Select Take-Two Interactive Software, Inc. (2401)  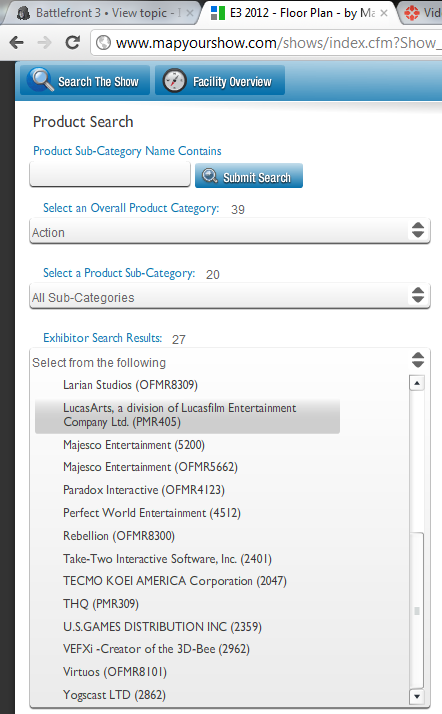(x=167, y=559)
